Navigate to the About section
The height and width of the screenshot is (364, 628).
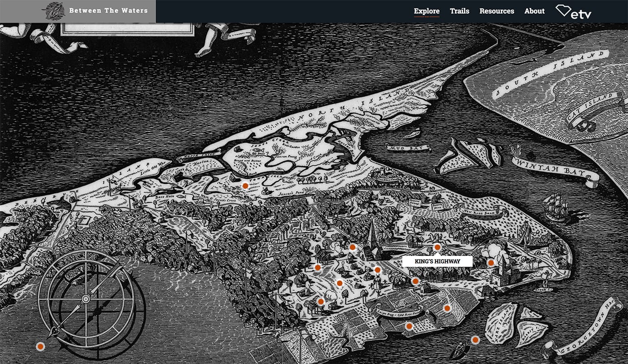tap(534, 11)
